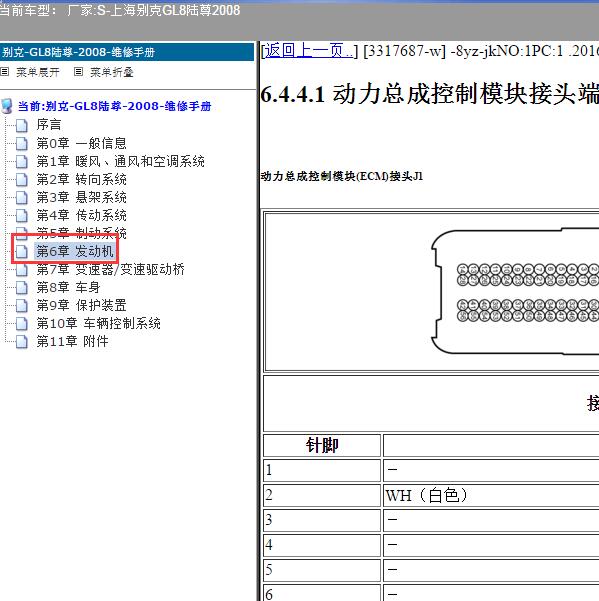Open chapter 第4章 传动系统
This screenshot has height=601, width=599.
[81, 215]
